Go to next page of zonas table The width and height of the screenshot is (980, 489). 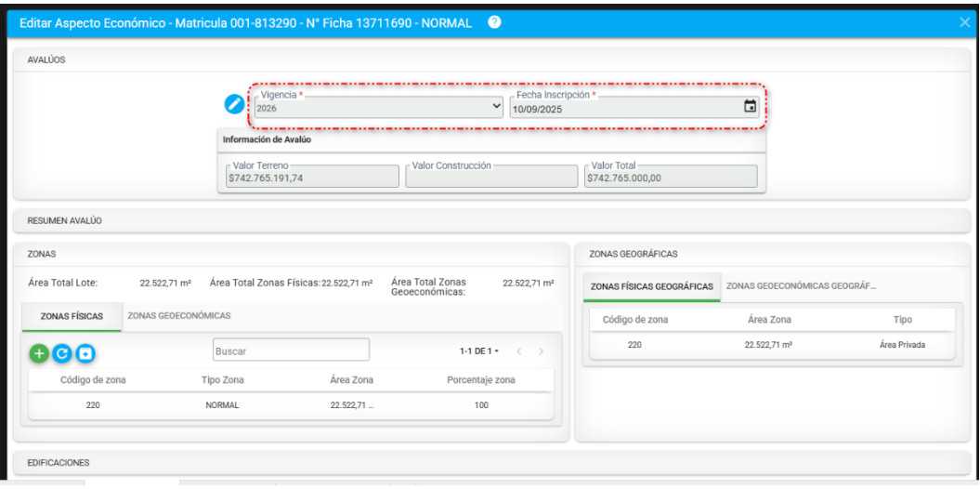[x=541, y=351]
